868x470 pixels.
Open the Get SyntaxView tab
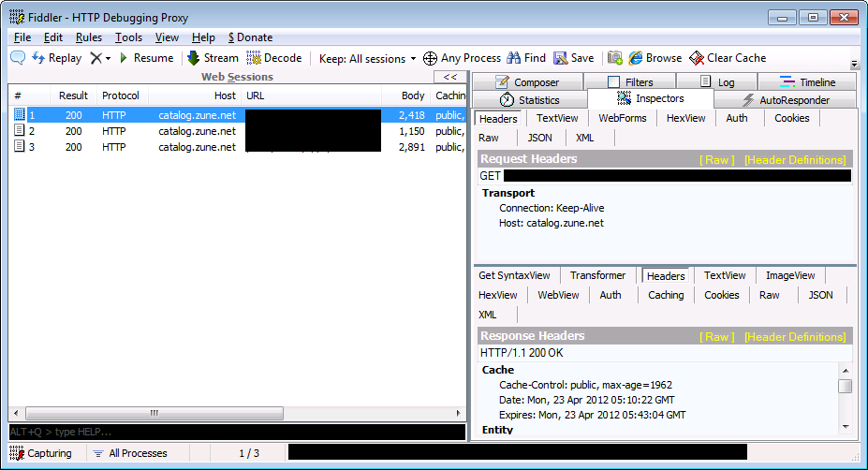514,275
